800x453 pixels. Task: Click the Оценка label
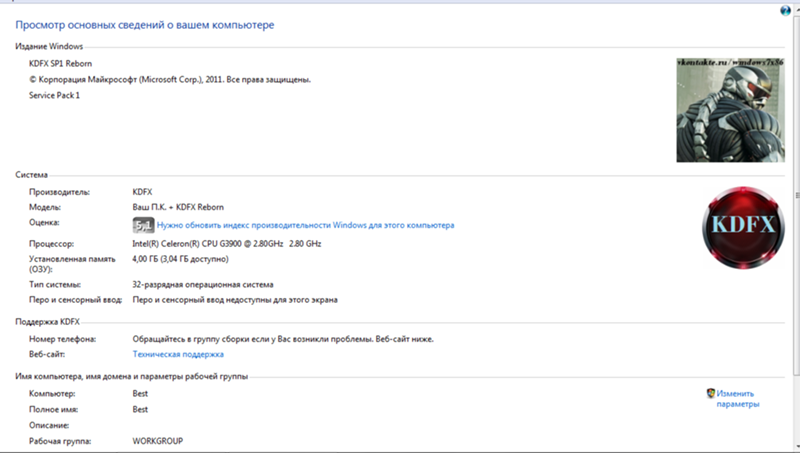point(44,222)
